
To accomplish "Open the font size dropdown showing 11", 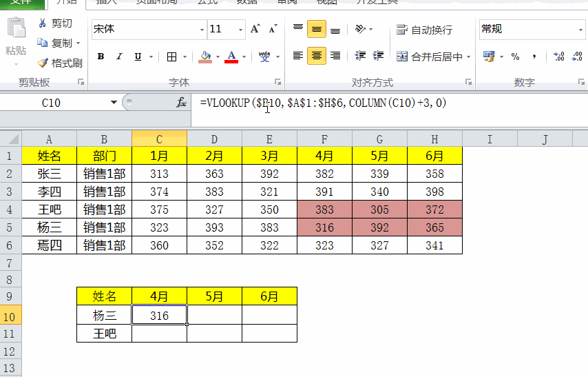I will (240, 29).
